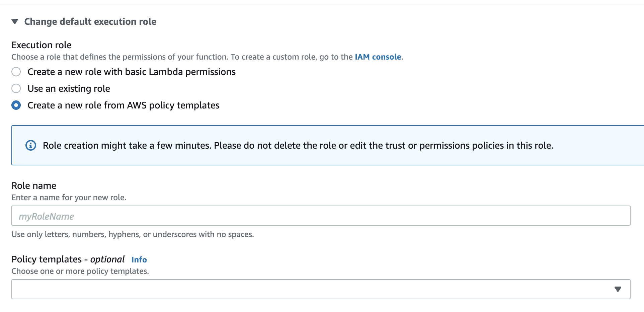Image resolution: width=644 pixels, height=312 pixels.
Task: Open the IAM console link
Action: [x=378, y=57]
